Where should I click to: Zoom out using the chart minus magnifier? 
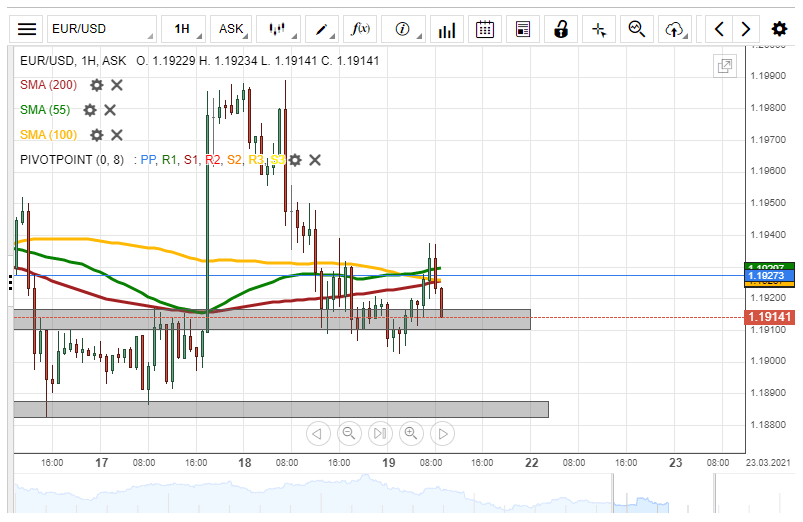tap(348, 433)
